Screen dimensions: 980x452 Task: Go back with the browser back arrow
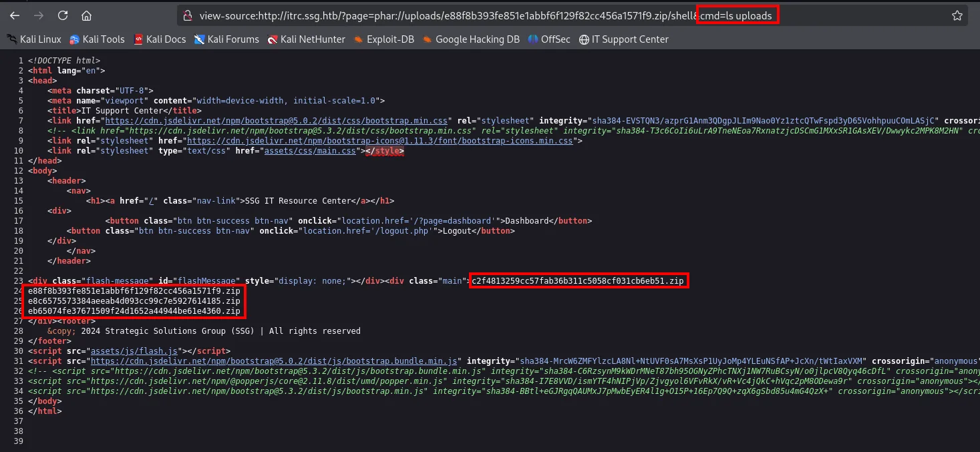pos(15,15)
